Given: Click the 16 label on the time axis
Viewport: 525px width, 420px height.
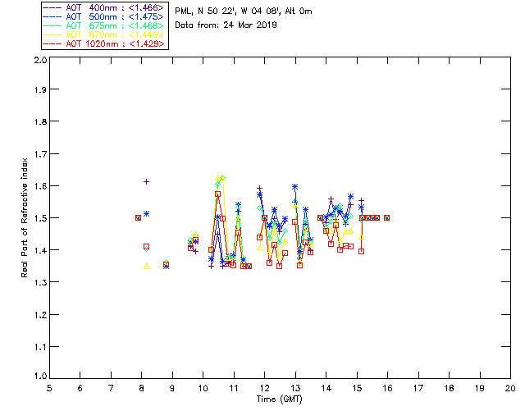Looking at the screenshot, I should point(388,388).
